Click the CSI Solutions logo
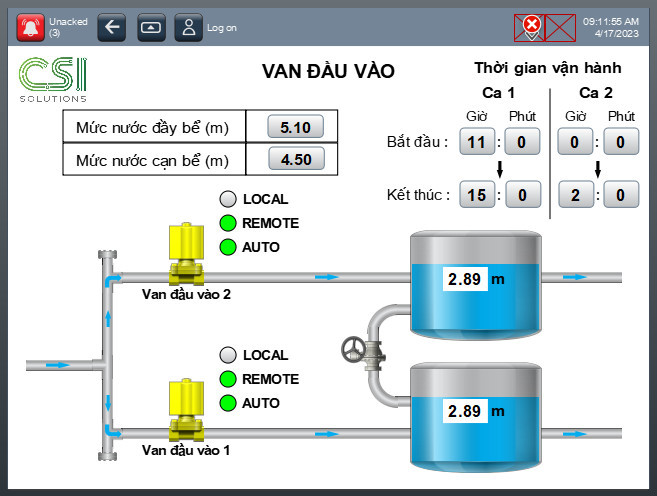The height and width of the screenshot is (496, 657). point(54,80)
